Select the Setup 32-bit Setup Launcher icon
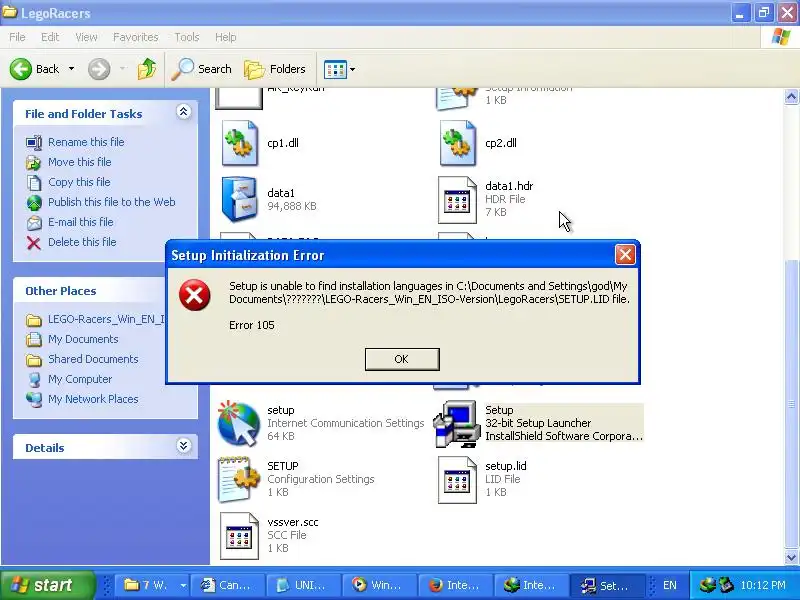800x600 pixels. (457, 423)
